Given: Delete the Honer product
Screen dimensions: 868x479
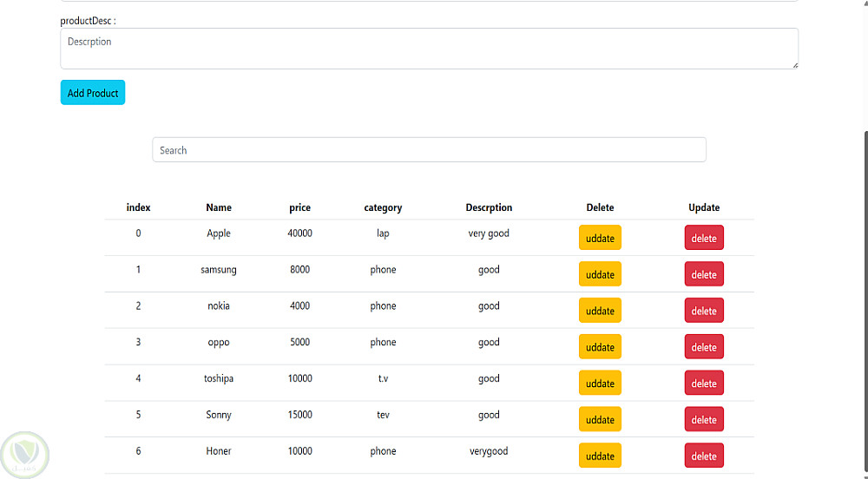Looking at the screenshot, I should (x=704, y=456).
